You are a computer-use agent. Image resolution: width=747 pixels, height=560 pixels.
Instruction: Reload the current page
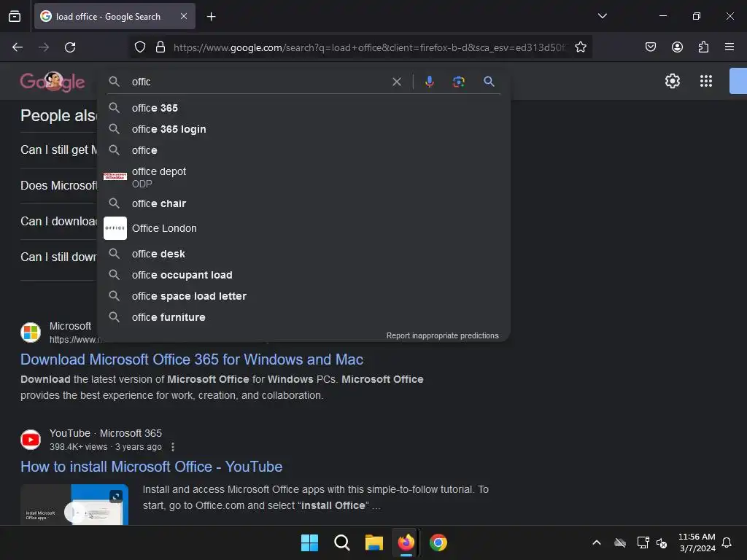tap(70, 47)
